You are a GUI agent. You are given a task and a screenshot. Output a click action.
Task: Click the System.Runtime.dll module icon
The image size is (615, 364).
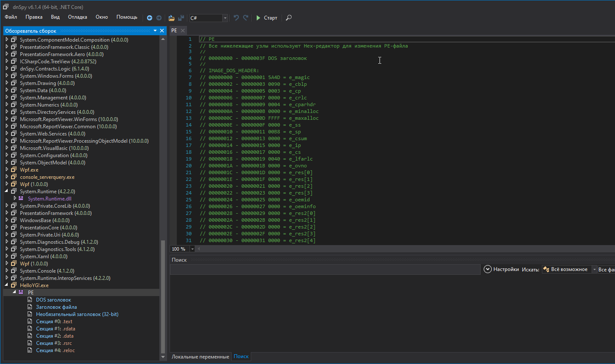[21, 198]
